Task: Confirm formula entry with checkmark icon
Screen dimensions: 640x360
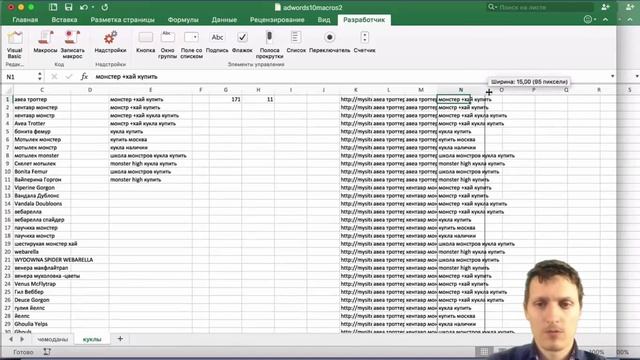Action: 69,76
